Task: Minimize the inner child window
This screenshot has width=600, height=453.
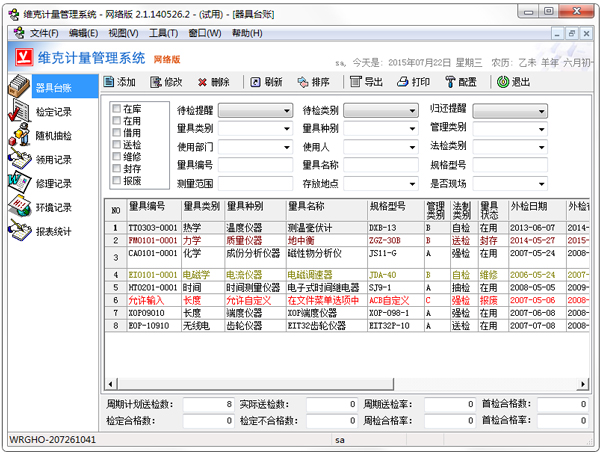Action: [x=557, y=34]
